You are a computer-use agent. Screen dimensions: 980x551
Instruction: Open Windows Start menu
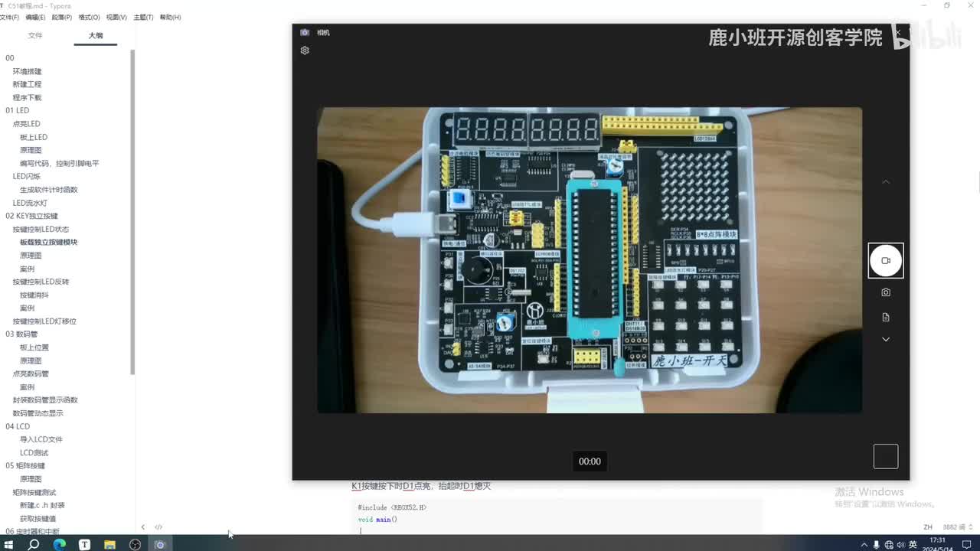coord(8,544)
